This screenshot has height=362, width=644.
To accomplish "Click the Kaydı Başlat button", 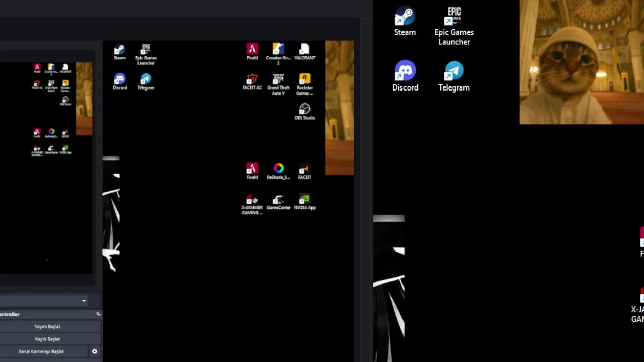I will [47, 339].
